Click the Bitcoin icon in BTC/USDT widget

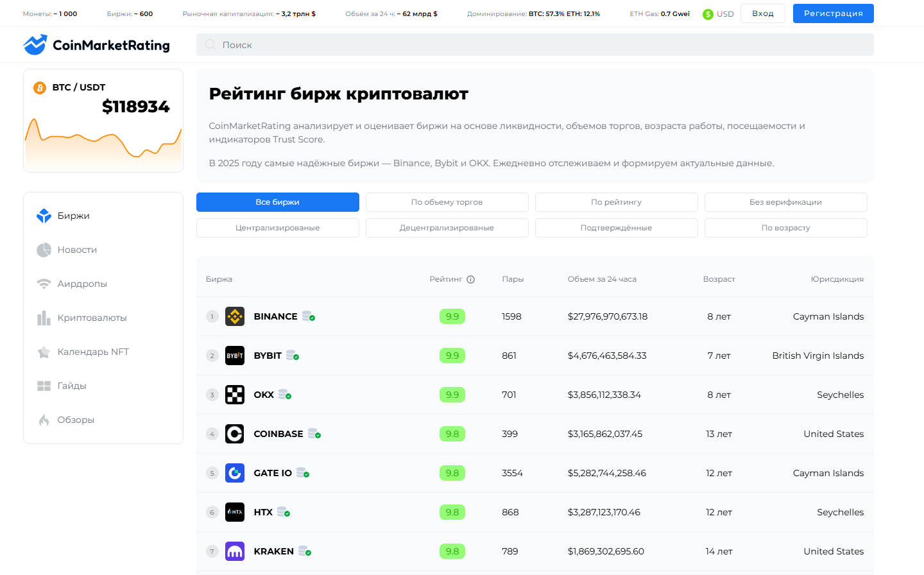(40, 88)
